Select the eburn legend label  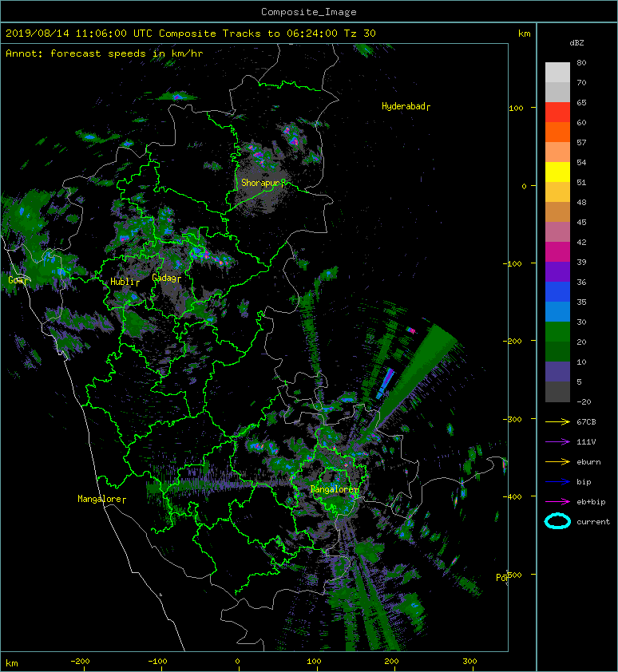588,462
